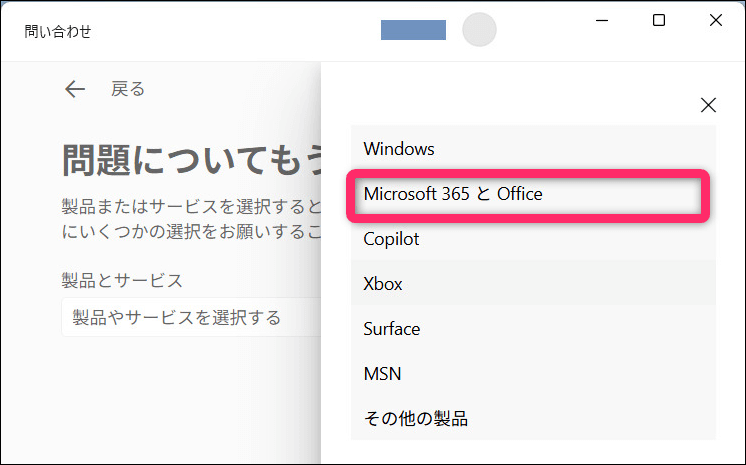Choose MSN in the product list
746x465 pixels.
[x=533, y=374]
